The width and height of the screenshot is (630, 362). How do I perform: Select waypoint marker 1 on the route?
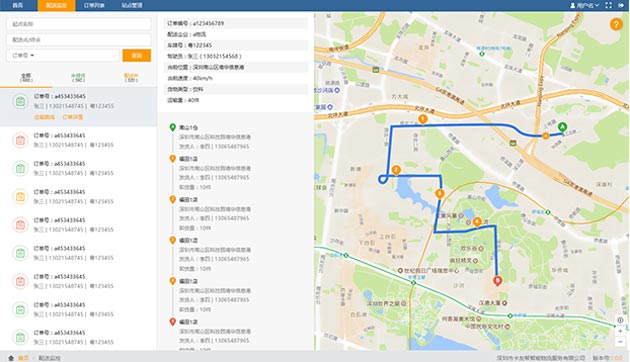pos(422,119)
